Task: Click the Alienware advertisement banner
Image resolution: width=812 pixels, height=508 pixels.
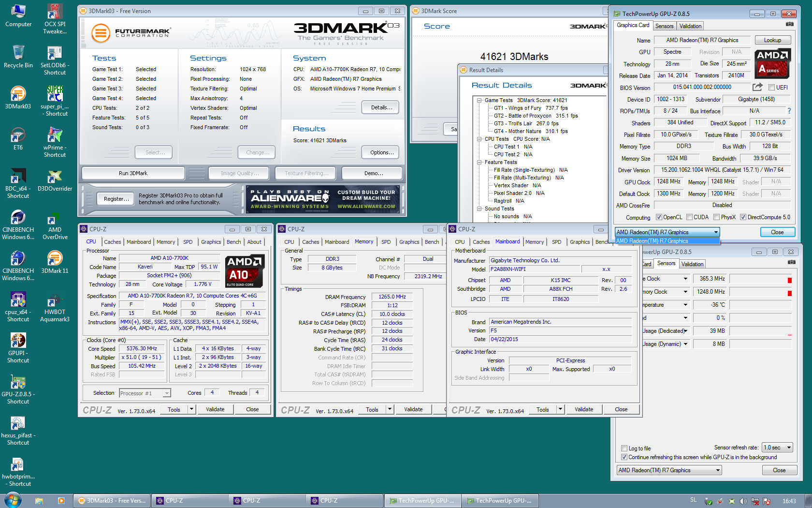Action: point(323,199)
